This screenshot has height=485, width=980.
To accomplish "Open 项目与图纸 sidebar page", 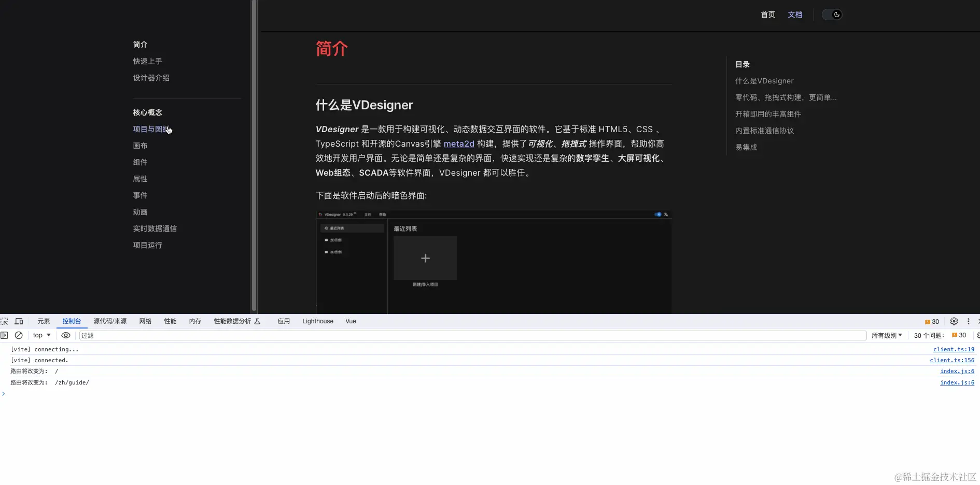I will click(x=151, y=129).
